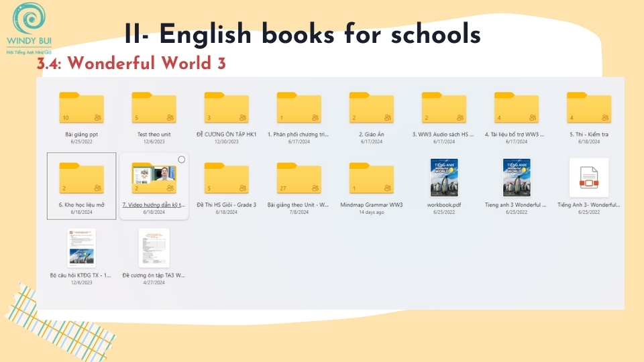Open the Bài giảng ppt folder

pyautogui.click(x=81, y=109)
